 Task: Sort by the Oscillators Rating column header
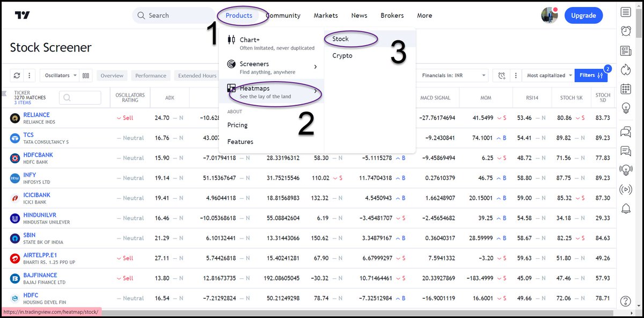[x=130, y=97]
